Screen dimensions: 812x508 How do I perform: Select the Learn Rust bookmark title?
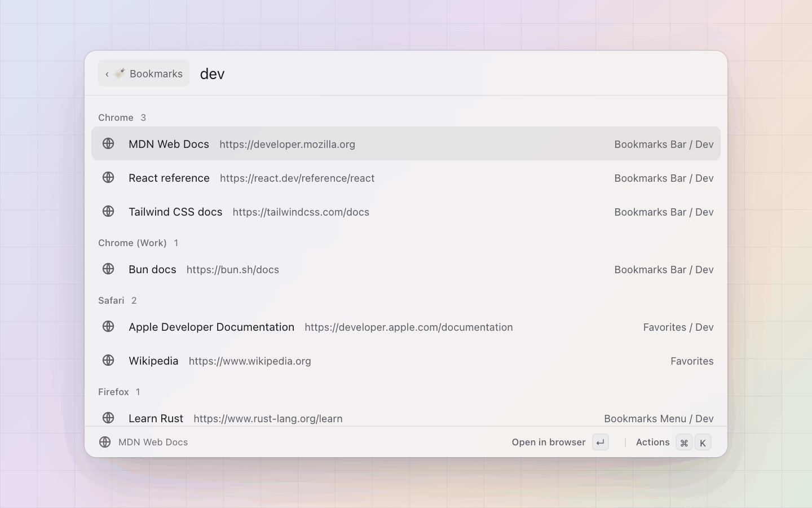pos(156,418)
